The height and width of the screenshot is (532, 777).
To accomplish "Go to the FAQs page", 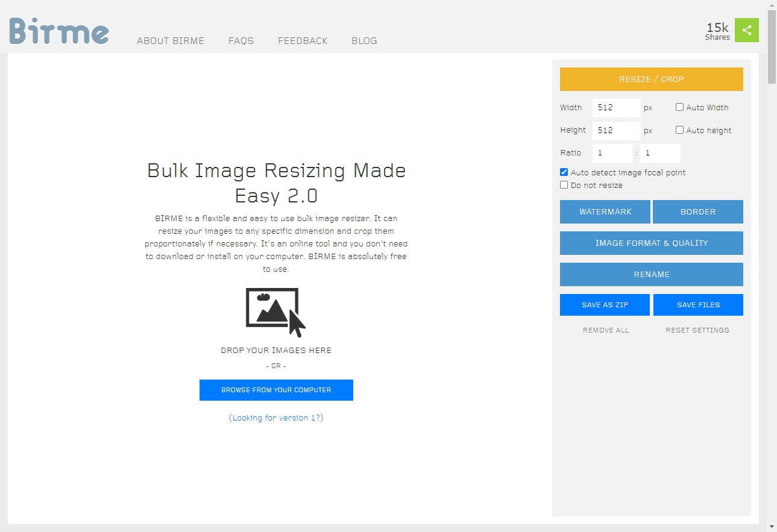I will click(x=241, y=41).
